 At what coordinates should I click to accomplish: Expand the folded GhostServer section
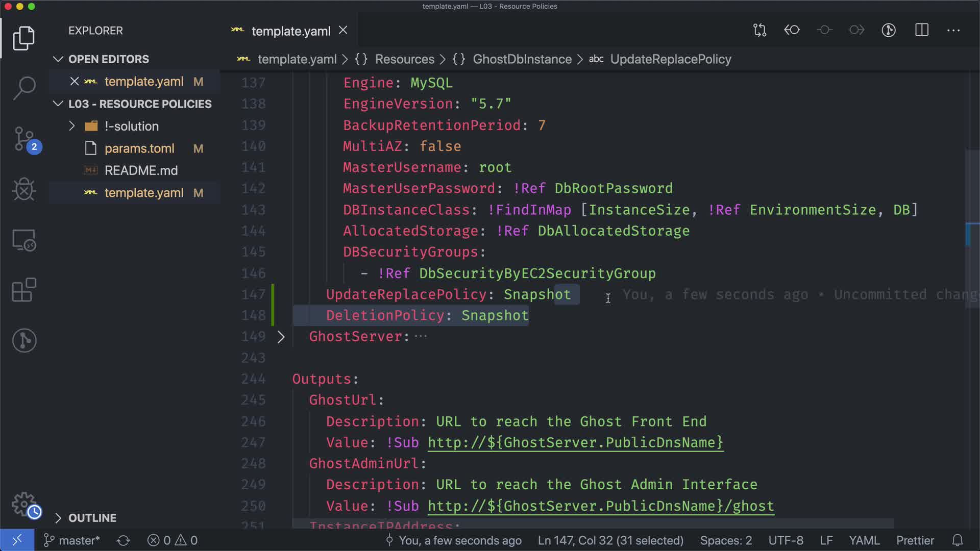point(281,337)
